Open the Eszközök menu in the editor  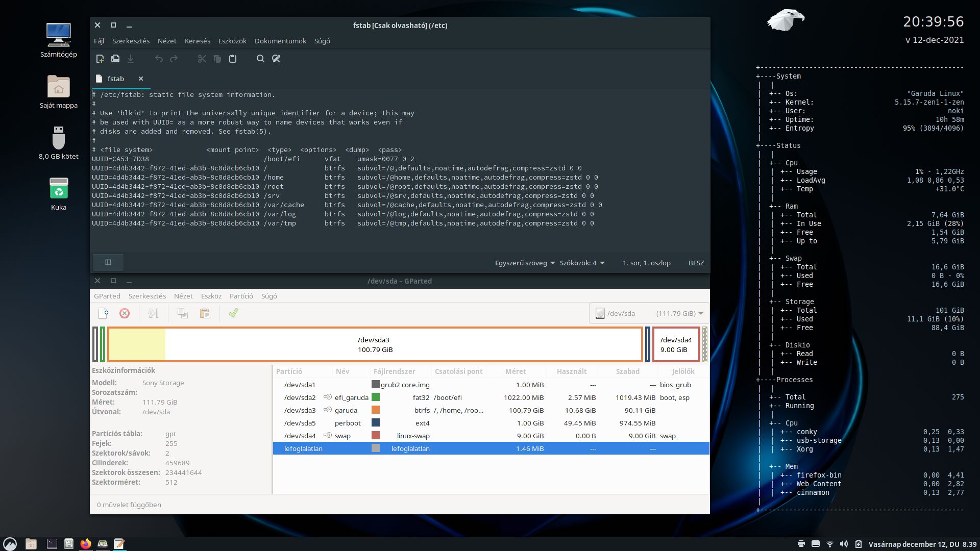point(232,41)
